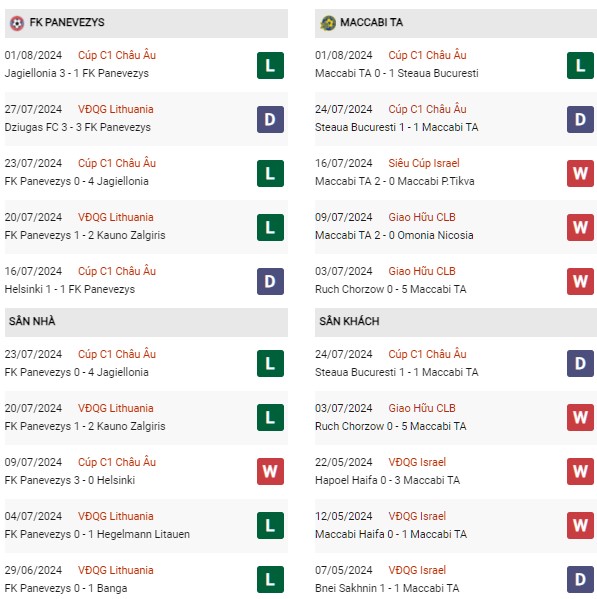The width and height of the screenshot is (597, 599).
Task: Click the L badge for Jagiellonia 3-1 match
Action: click(270, 65)
